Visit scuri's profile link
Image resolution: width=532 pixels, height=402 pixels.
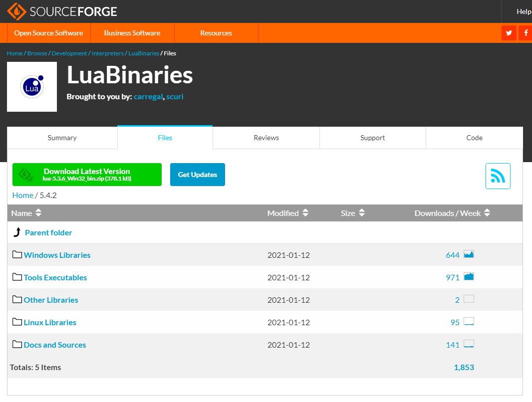pyautogui.click(x=175, y=97)
